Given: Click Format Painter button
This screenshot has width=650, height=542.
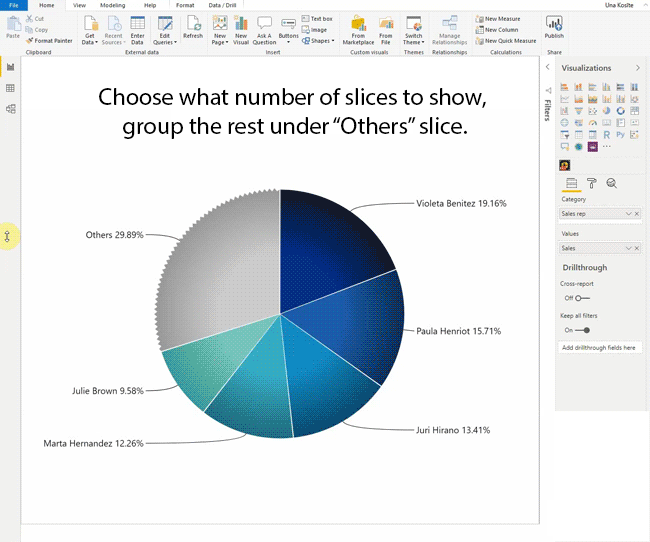Looking at the screenshot, I should (x=49, y=41).
